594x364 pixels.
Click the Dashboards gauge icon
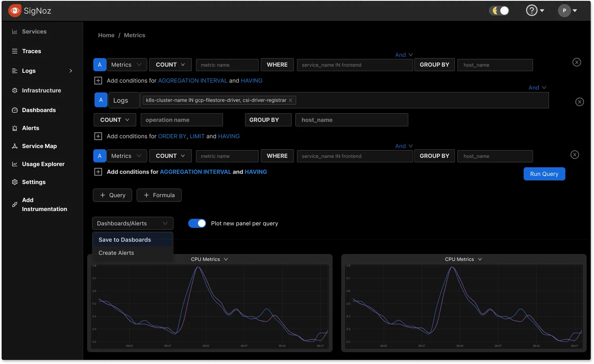point(15,110)
